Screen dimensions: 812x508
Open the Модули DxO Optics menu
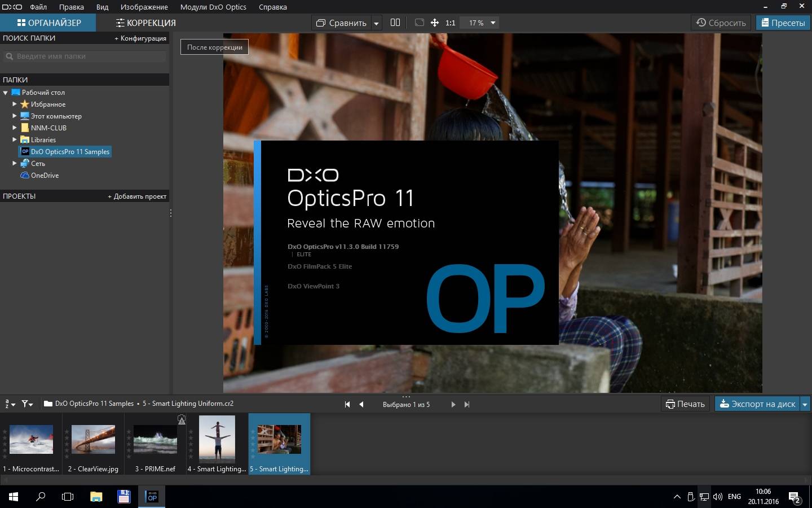pyautogui.click(x=213, y=7)
